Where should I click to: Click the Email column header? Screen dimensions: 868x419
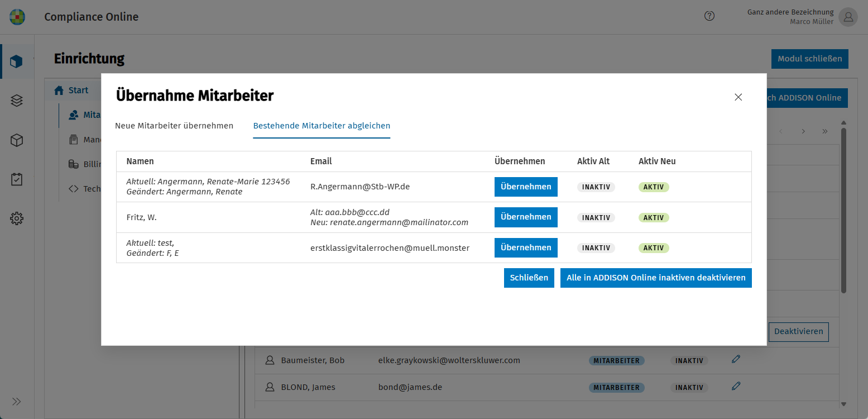click(x=321, y=161)
